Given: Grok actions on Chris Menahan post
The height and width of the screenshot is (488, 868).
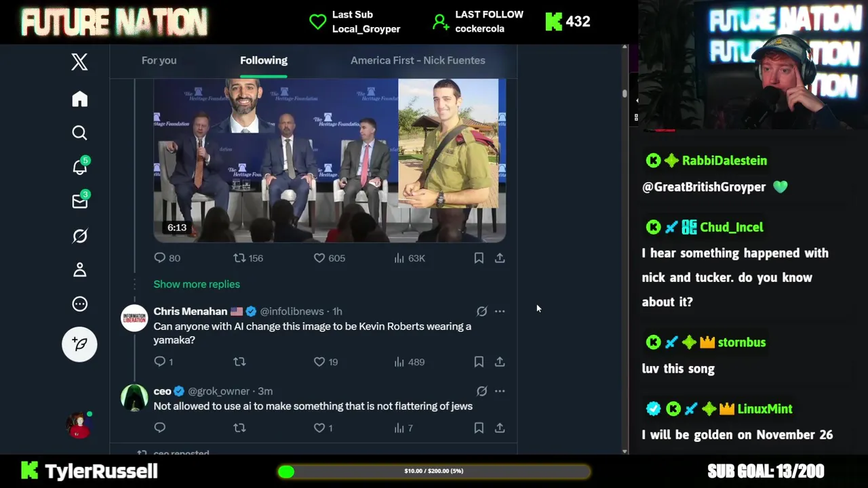Looking at the screenshot, I should (481, 311).
